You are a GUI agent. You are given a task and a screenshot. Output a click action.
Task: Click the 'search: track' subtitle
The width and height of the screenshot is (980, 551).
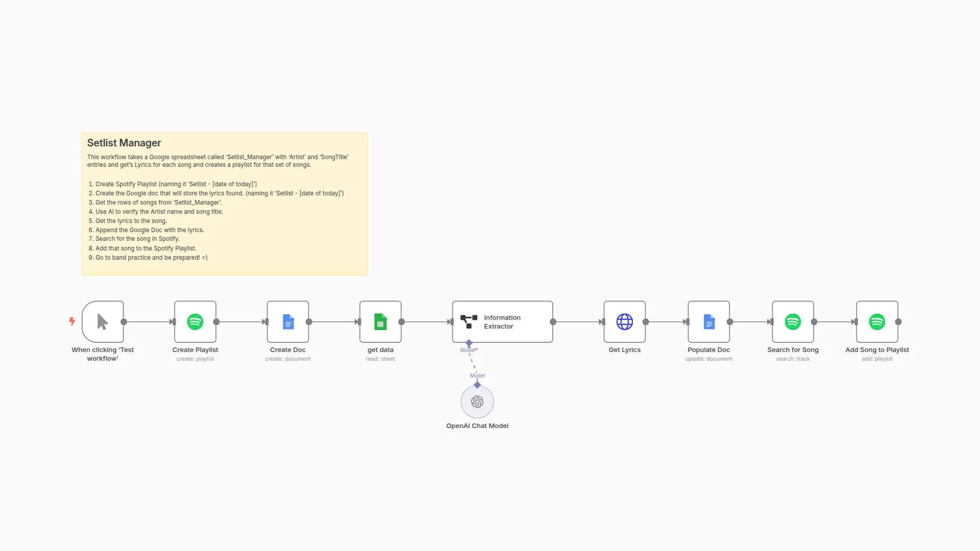[793, 359]
